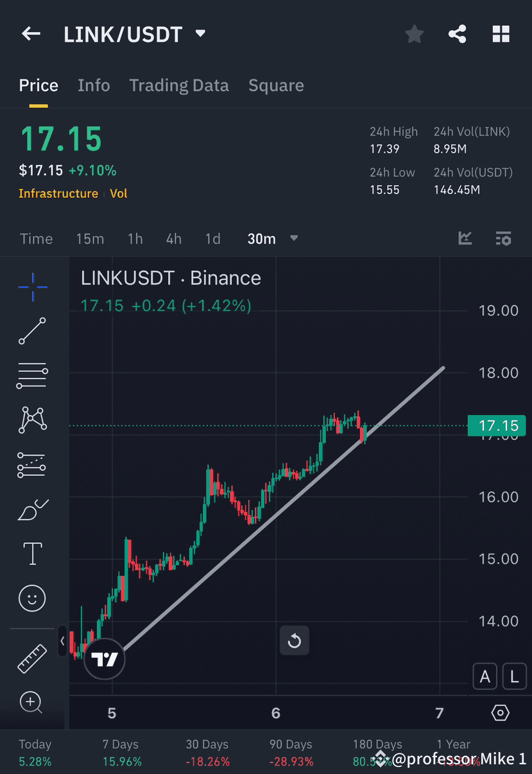Select the crosshair tool
Viewport: 532px width, 774px height.
point(31,287)
